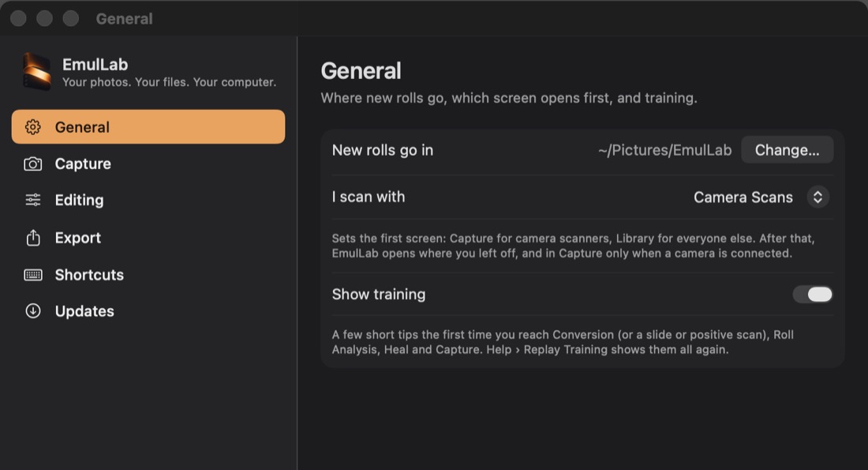Close the settings window with first traffic light
This screenshot has width=868, height=470.
[x=18, y=18]
